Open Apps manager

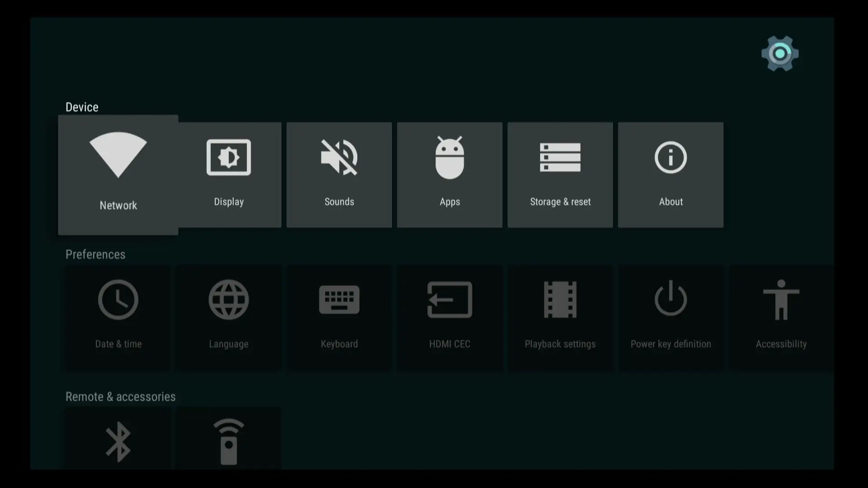pyautogui.click(x=449, y=174)
